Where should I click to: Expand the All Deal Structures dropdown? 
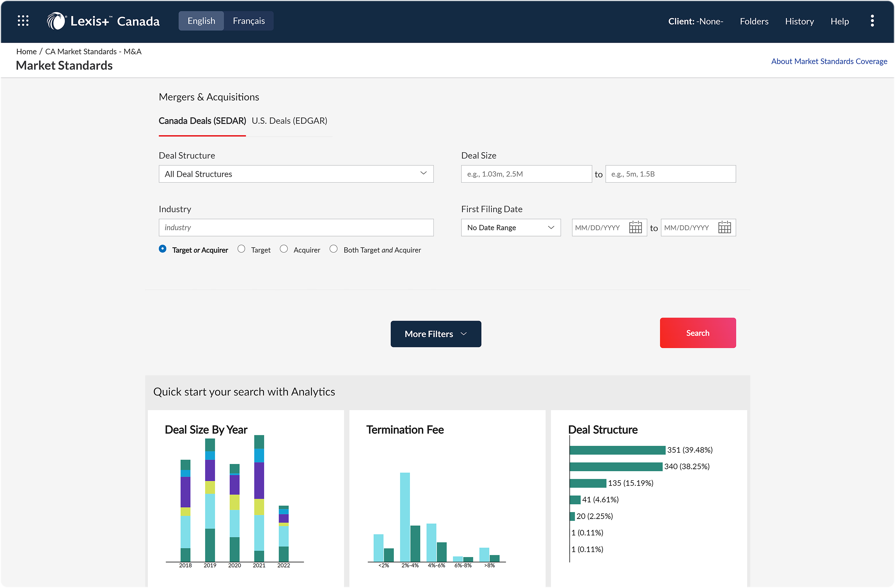coord(296,174)
